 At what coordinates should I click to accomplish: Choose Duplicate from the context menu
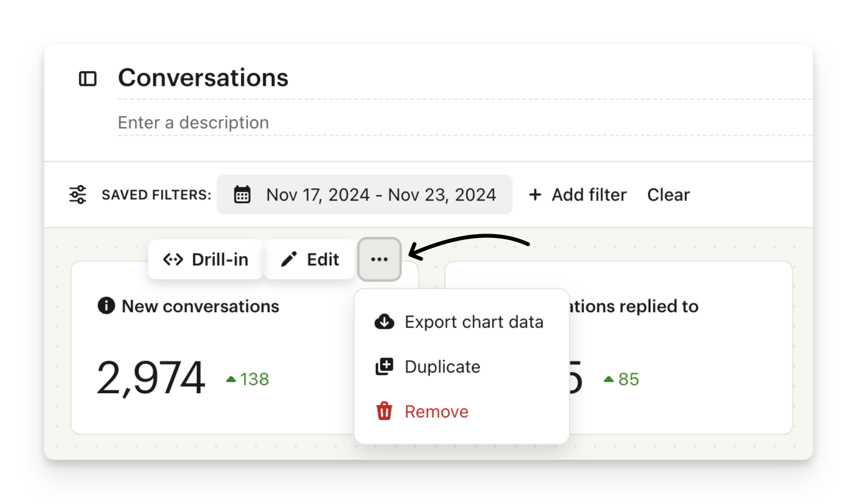[443, 367]
